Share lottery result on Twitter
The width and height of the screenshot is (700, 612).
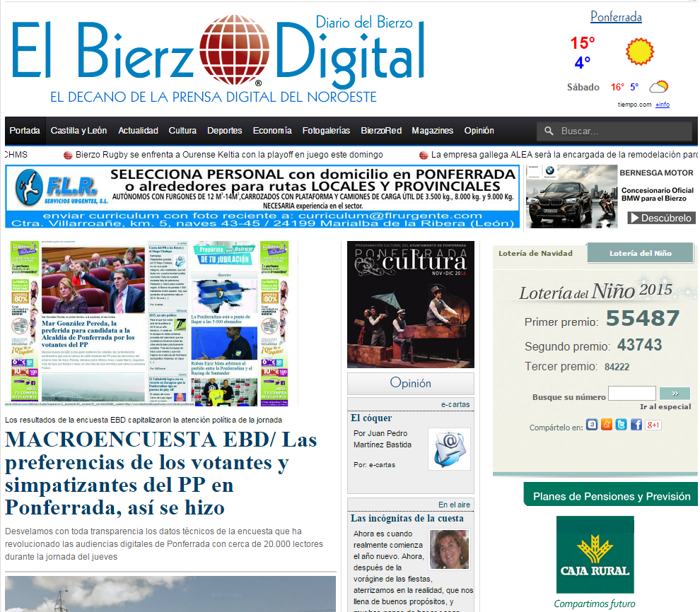[621, 425]
